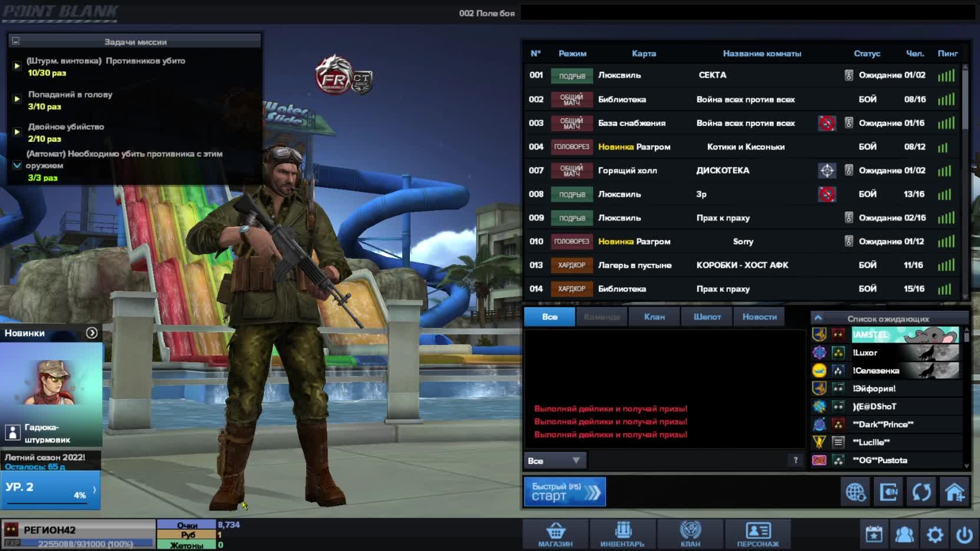
Task: Open the ИНВЕНТАРЬ menu
Action: (x=623, y=535)
